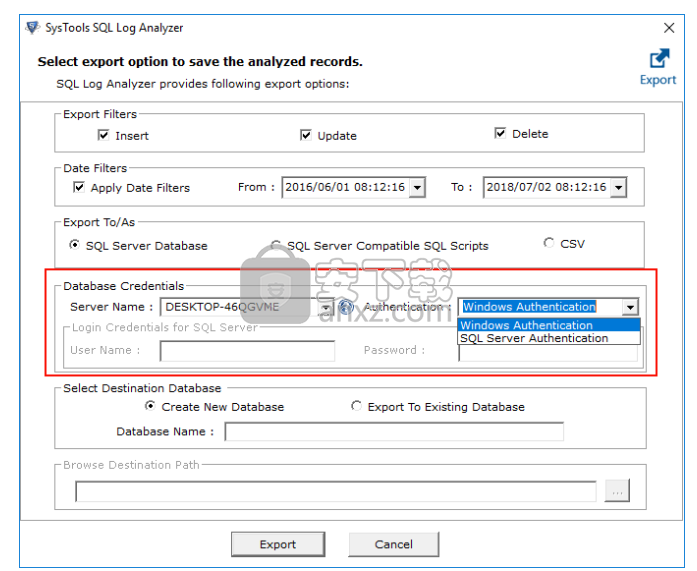Click the User Name input field
This screenshot has height=571, width=697.
(x=247, y=351)
